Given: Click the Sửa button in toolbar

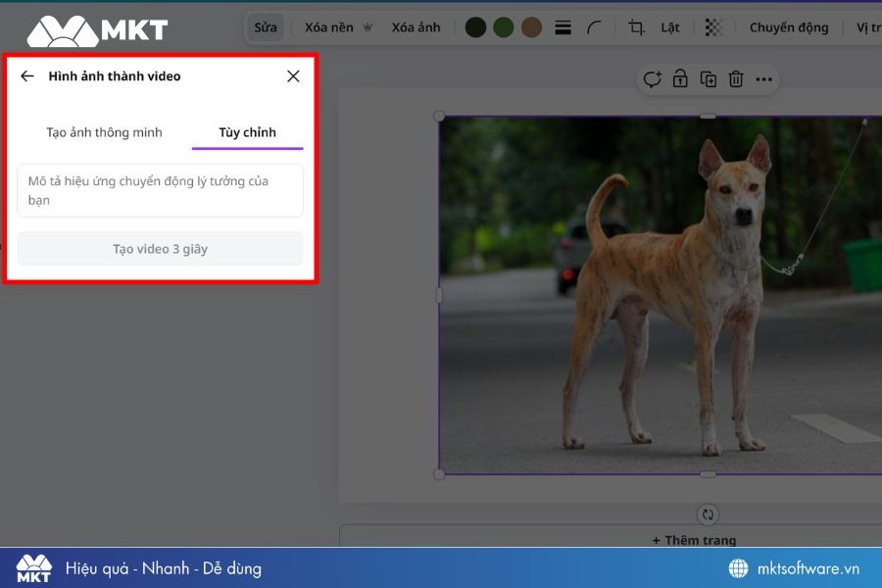Looking at the screenshot, I should point(266,27).
